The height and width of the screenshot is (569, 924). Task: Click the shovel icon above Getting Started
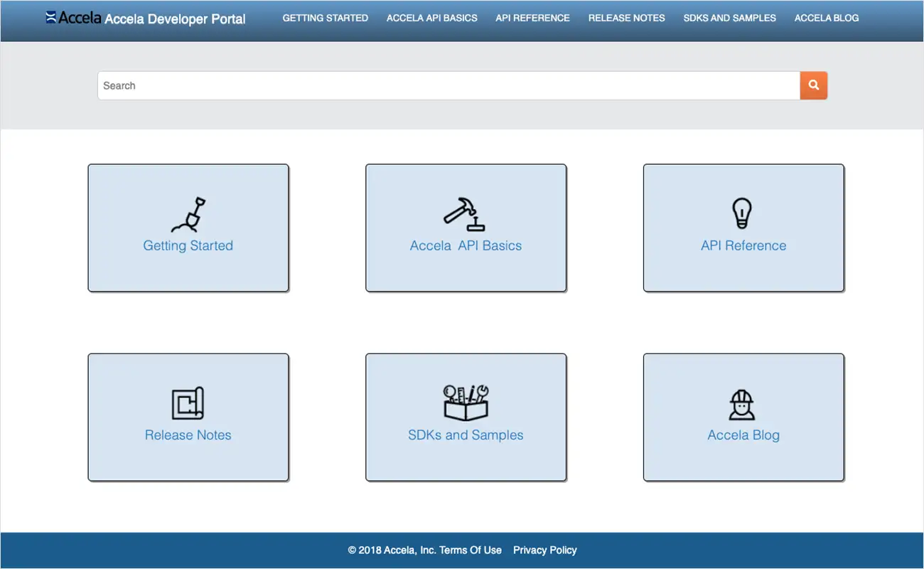click(x=188, y=215)
